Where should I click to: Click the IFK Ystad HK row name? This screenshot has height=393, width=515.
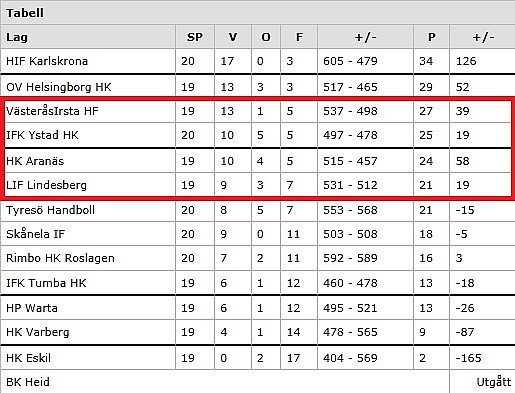pos(42,135)
